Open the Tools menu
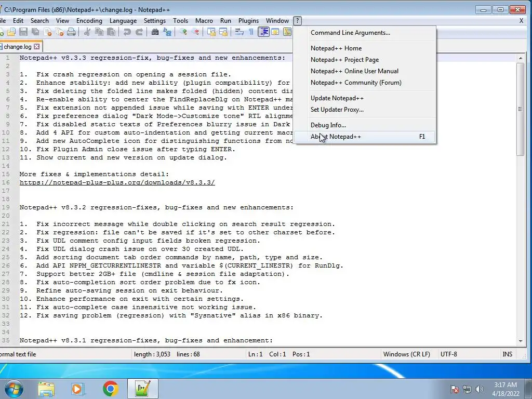This screenshot has width=532, height=399. (x=180, y=21)
